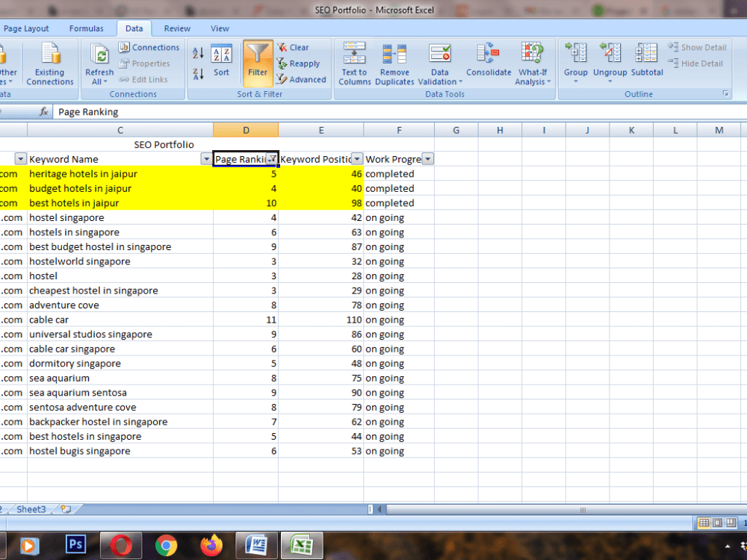This screenshot has width=747, height=560.
Task: Open Firefox from the taskbar
Action: pos(211,545)
